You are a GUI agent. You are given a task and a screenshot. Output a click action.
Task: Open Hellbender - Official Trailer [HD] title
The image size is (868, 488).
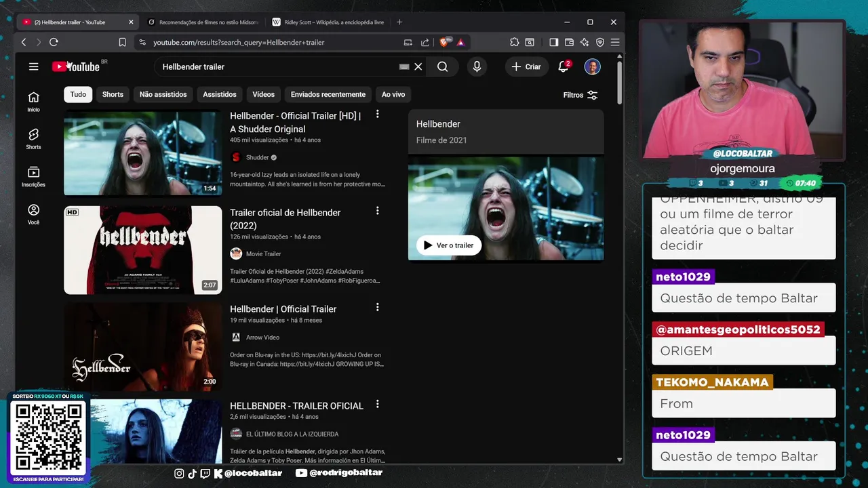295,122
